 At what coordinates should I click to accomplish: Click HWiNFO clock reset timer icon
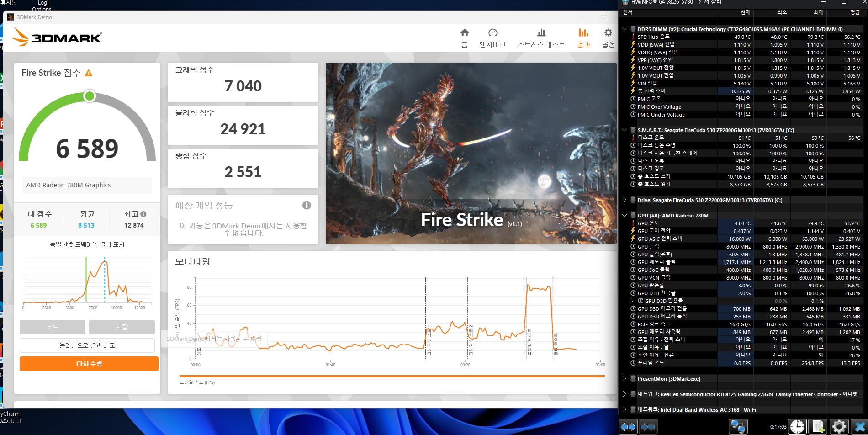tap(797, 427)
